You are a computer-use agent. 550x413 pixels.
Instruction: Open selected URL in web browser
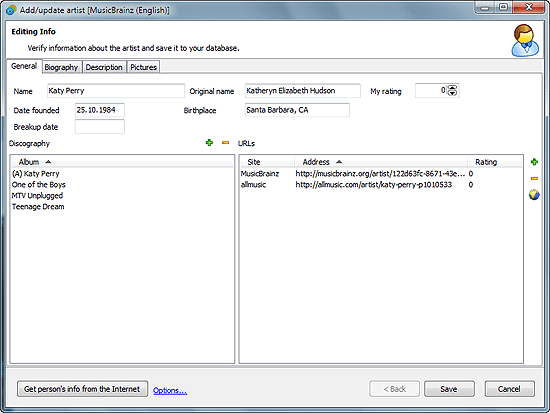534,195
